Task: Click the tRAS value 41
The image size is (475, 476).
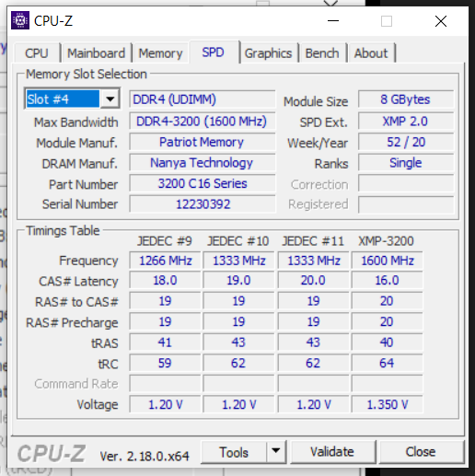Action: [165, 342]
